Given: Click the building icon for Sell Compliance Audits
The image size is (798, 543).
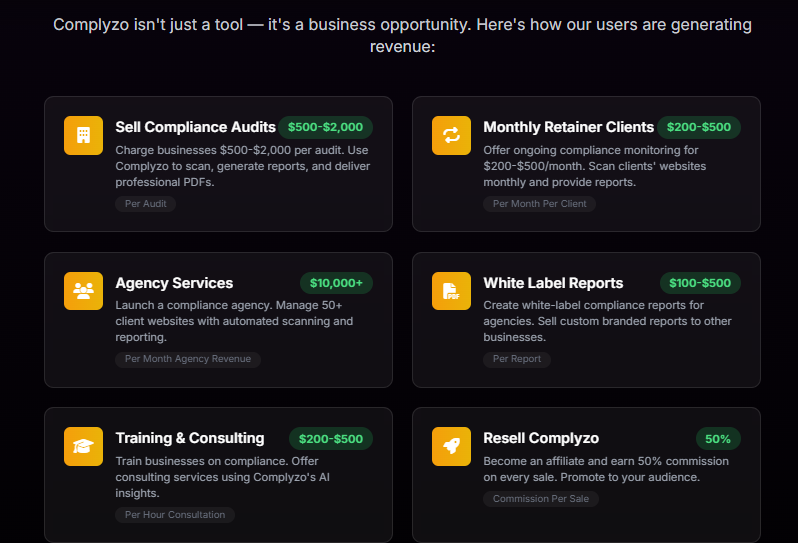Looking at the screenshot, I should [83, 135].
